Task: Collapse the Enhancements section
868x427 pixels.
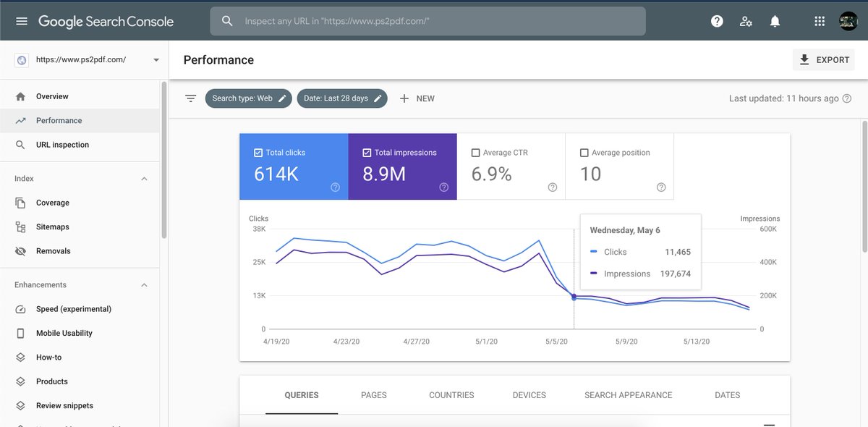Action: point(144,285)
